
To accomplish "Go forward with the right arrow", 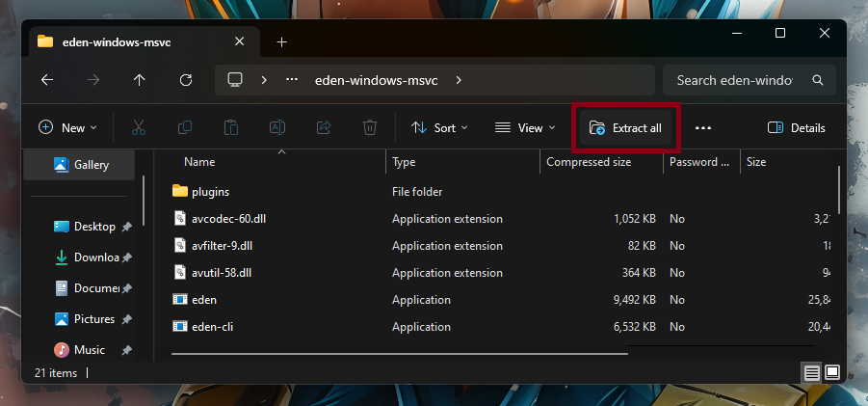I will [93, 80].
